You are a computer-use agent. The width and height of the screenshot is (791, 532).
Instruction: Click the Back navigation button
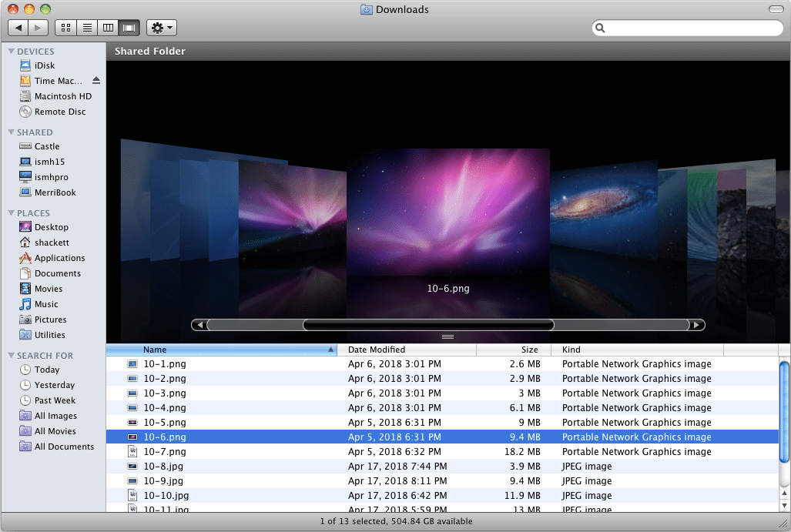[18, 27]
